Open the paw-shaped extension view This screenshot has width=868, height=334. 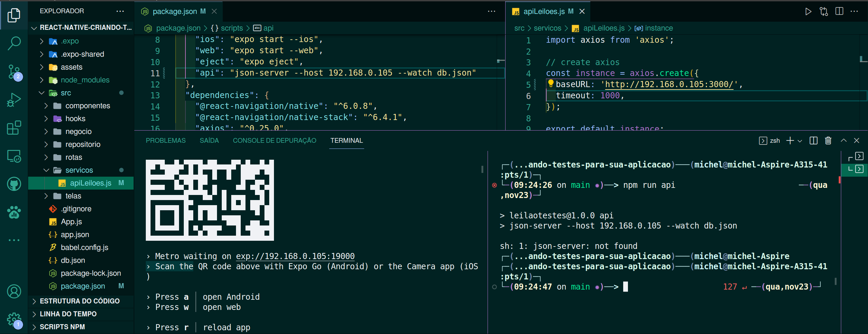tap(14, 212)
